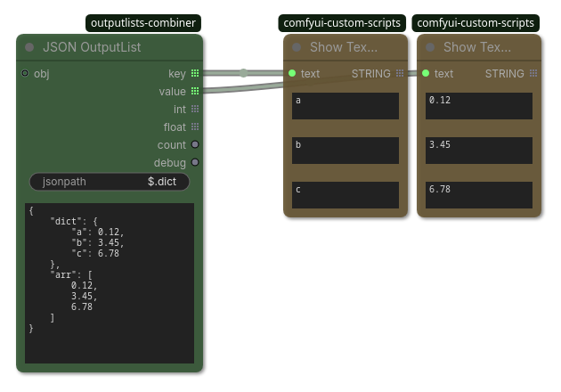
Task: Click the text box showing 'c'
Action: coord(346,195)
